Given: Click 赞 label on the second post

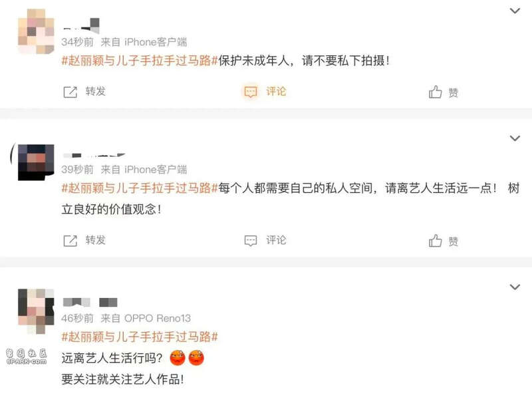Looking at the screenshot, I should tap(454, 241).
